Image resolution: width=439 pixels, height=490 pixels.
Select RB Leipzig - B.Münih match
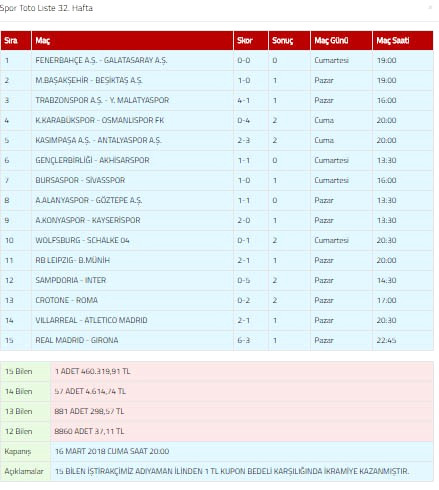coord(72,260)
